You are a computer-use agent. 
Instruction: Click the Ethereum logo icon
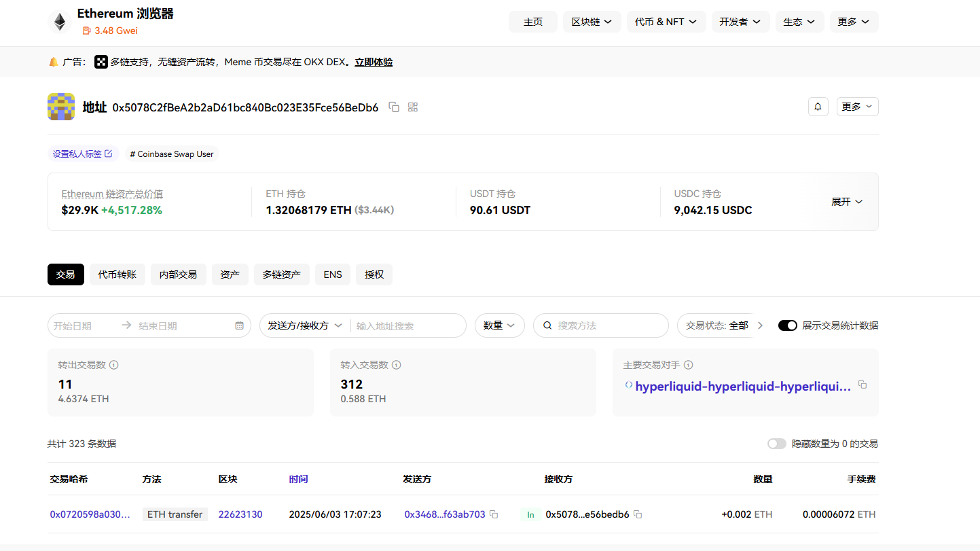click(60, 22)
